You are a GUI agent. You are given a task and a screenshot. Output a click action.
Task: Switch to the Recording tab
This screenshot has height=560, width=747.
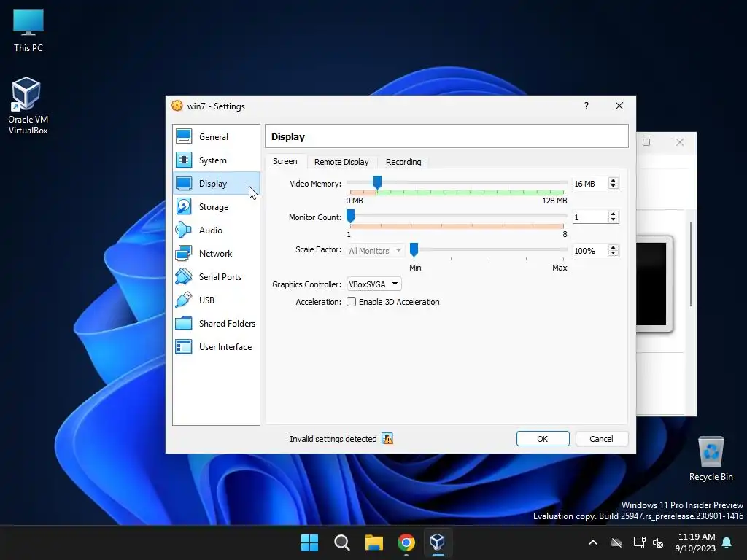point(403,162)
